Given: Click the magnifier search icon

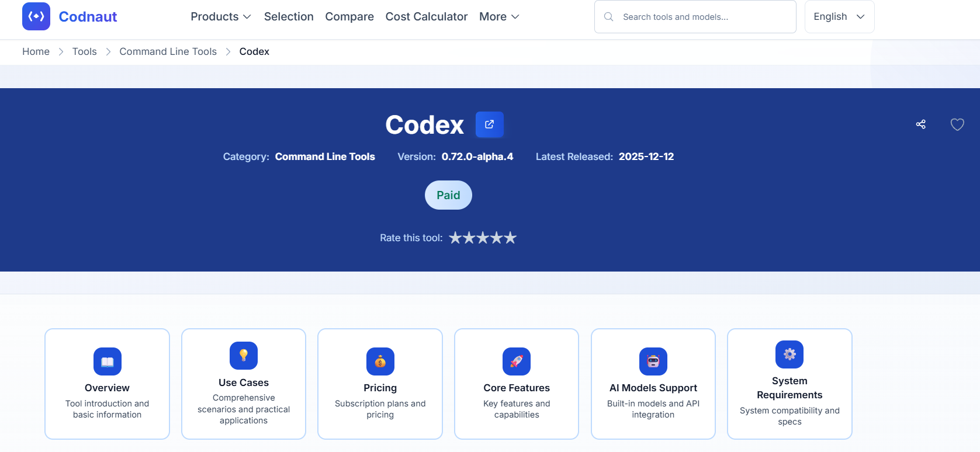Looking at the screenshot, I should pyautogui.click(x=608, y=16).
